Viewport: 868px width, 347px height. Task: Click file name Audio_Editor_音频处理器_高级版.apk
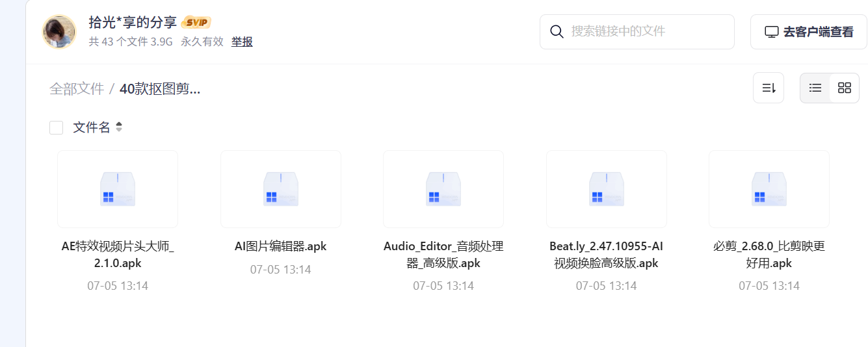[443, 255]
